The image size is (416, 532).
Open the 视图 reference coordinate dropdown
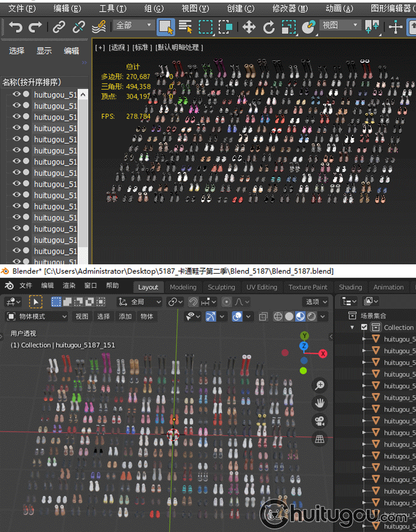click(339, 25)
